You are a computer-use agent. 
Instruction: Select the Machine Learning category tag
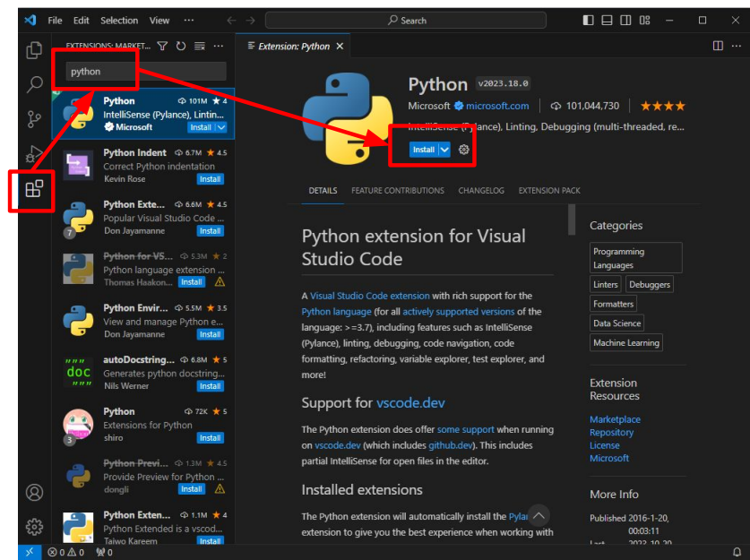[626, 343]
